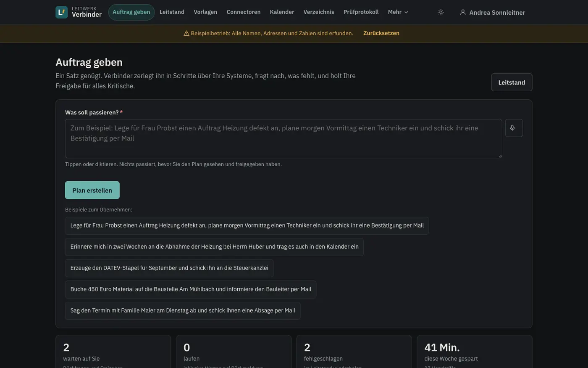
Task: Click the Andrea Sonnleitner user name
Action: pyautogui.click(x=497, y=13)
